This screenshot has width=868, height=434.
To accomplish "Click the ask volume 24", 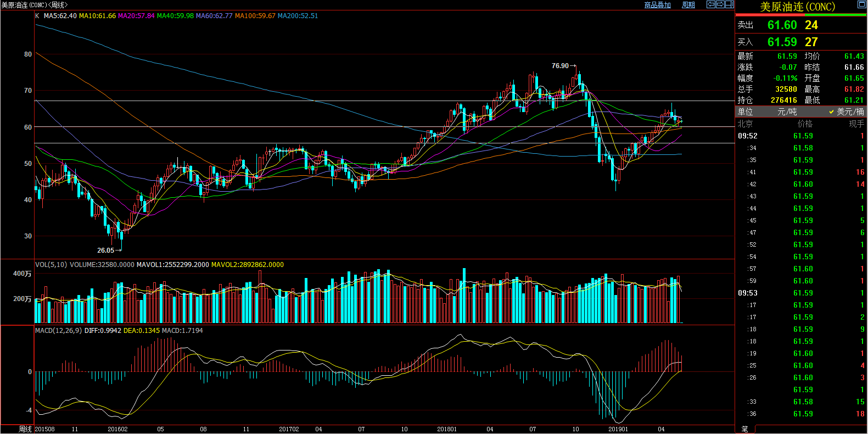I will pyautogui.click(x=811, y=25).
